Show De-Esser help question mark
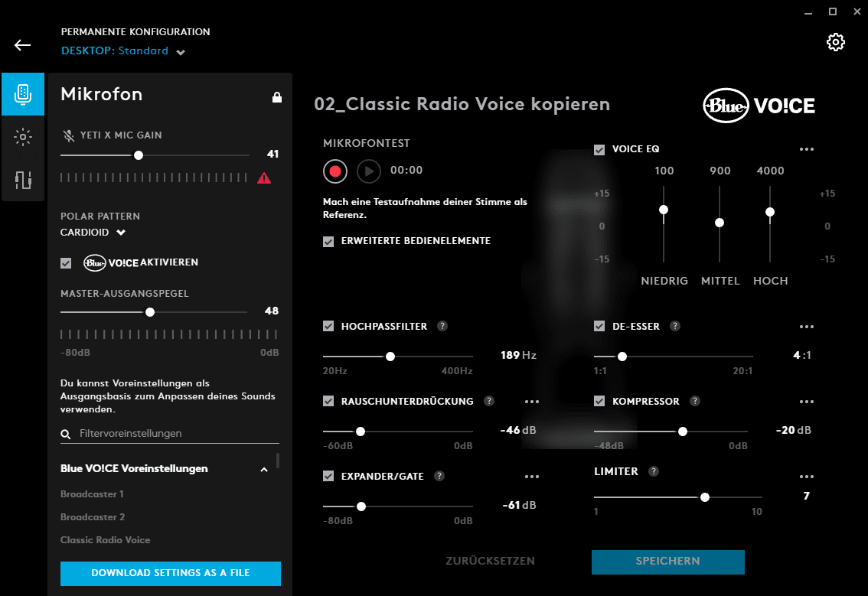Screen dimensions: 868x596 [675, 326]
